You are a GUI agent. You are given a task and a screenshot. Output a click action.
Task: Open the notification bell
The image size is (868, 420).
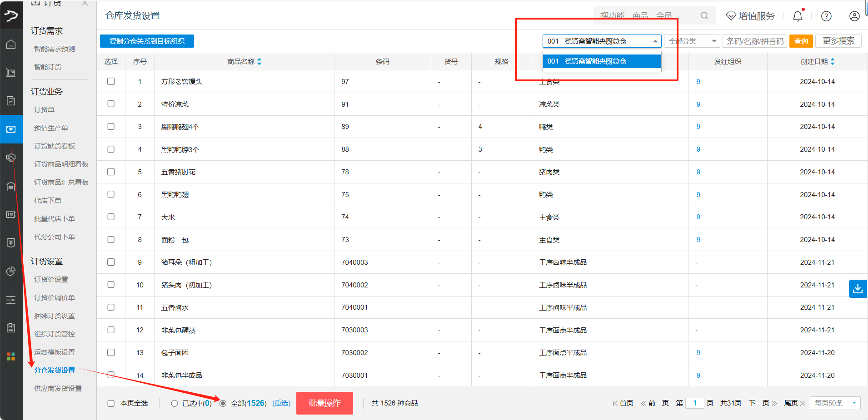(x=798, y=16)
